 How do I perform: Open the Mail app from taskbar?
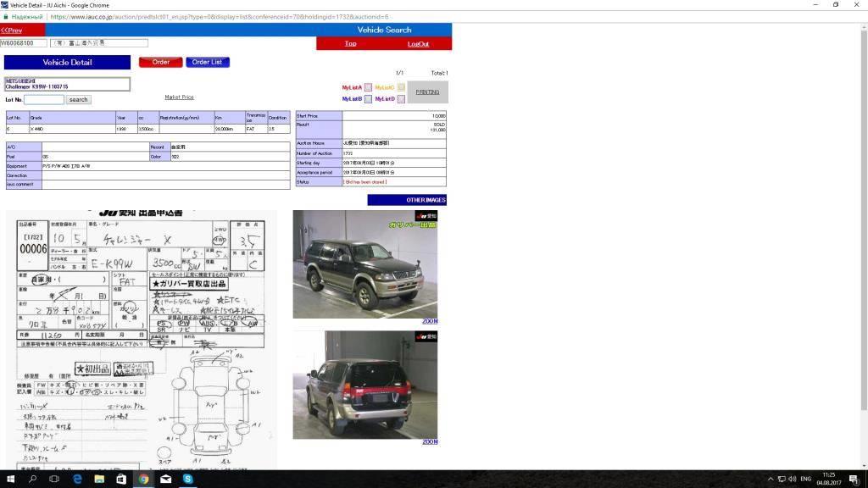click(166, 479)
